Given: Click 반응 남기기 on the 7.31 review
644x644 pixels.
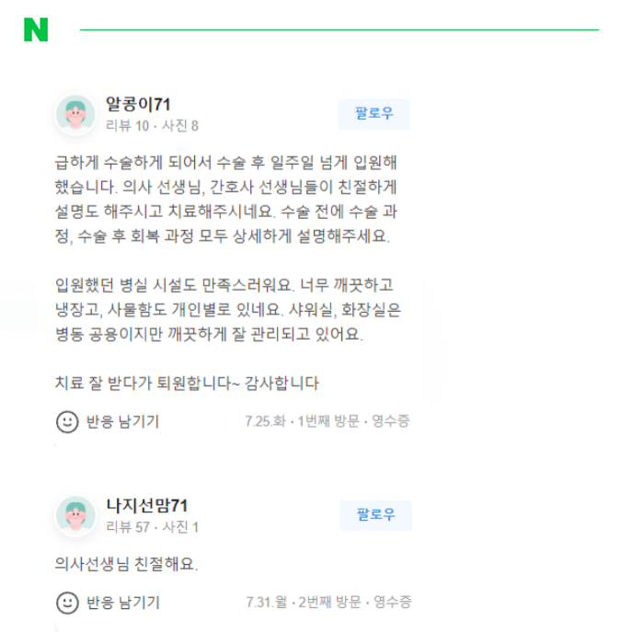Looking at the screenshot, I should (x=122, y=603).
